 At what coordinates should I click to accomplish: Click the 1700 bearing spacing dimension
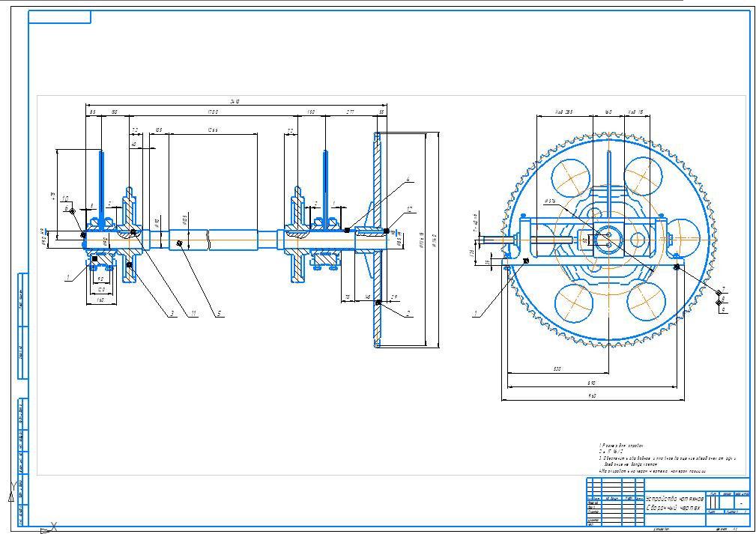(213, 112)
